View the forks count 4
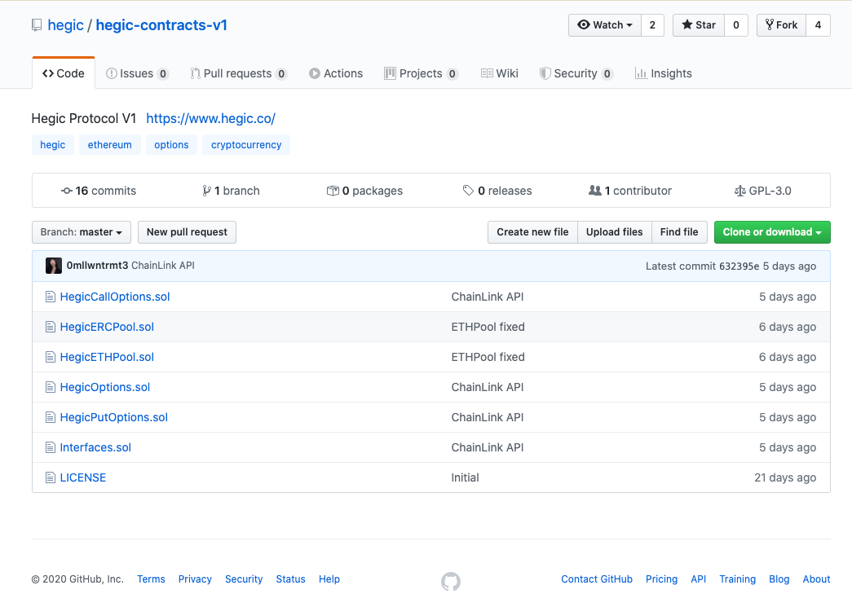Image resolution: width=852 pixels, height=616 pixels. click(x=818, y=25)
